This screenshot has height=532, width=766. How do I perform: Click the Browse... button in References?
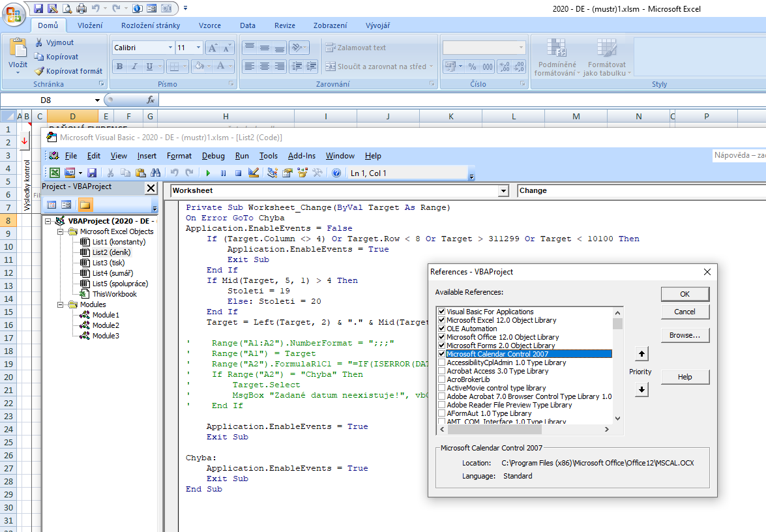pyautogui.click(x=685, y=335)
